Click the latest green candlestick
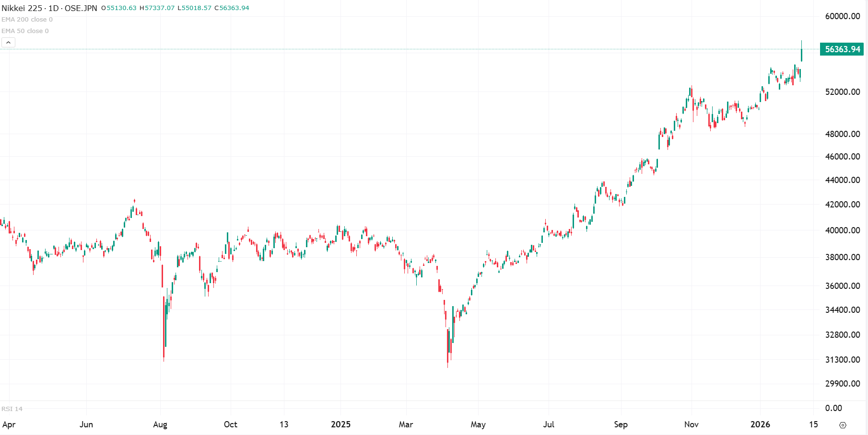This screenshot has width=868, height=435. tap(801, 55)
